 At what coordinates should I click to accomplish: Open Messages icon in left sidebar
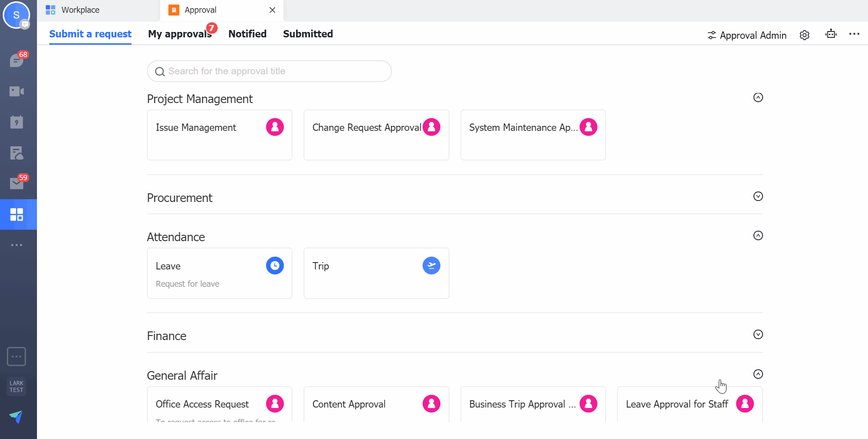(x=16, y=60)
